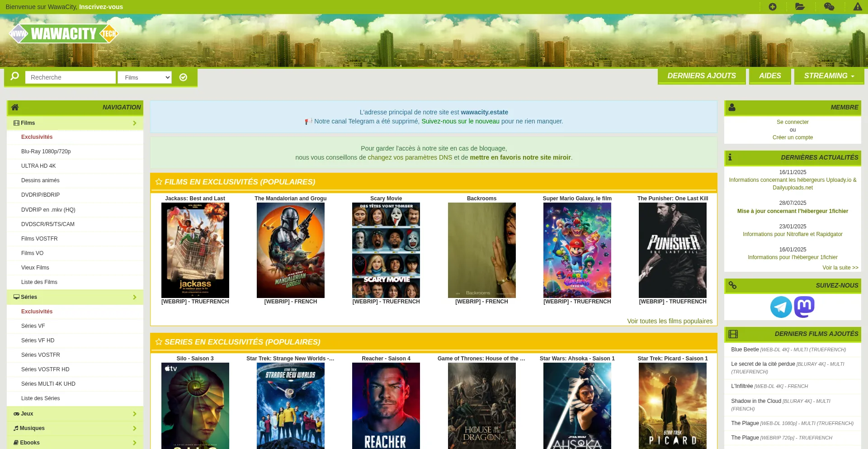Open the Aides tab
Viewport: 868px width, 449px height.
click(770, 76)
